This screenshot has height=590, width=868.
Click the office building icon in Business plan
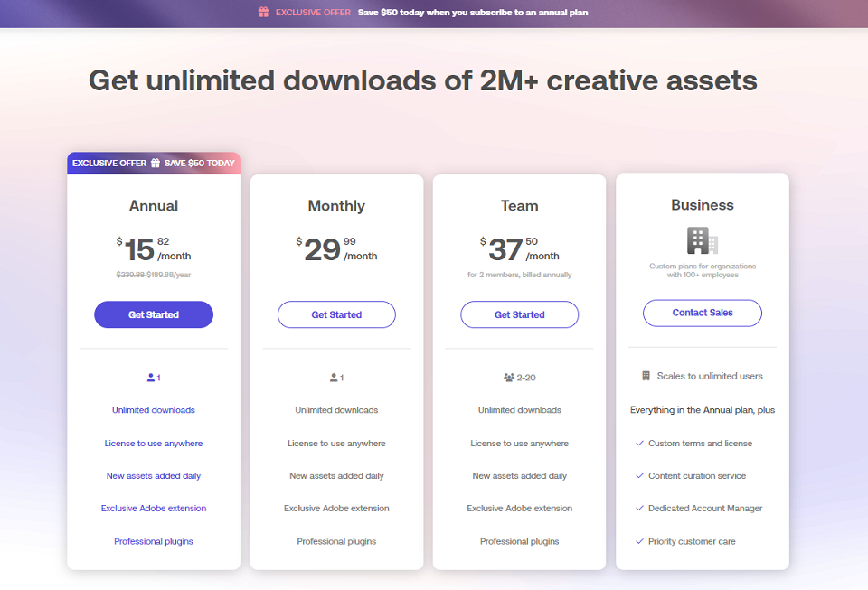(x=703, y=240)
